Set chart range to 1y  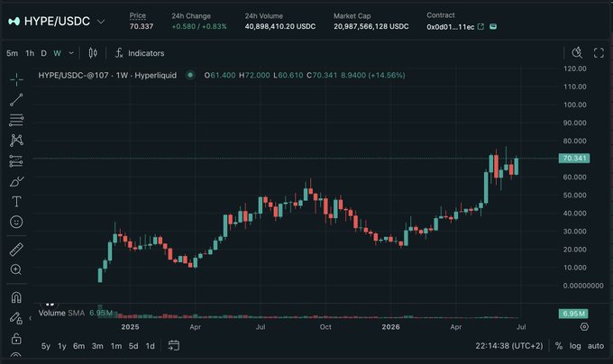coord(62,346)
